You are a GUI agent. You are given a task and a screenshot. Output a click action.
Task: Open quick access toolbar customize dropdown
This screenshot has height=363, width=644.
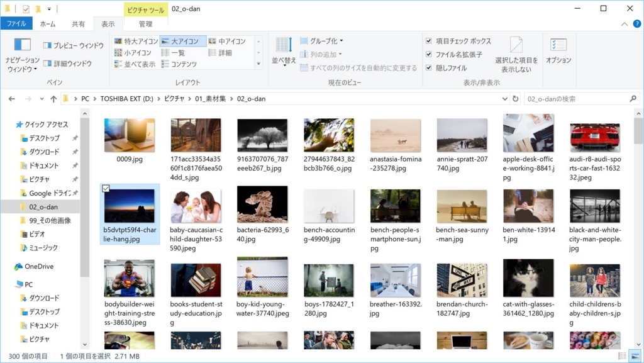tap(49, 9)
